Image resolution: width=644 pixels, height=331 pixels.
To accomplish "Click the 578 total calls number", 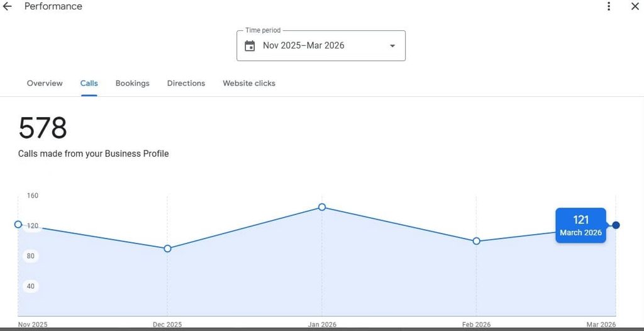I will coord(43,128).
